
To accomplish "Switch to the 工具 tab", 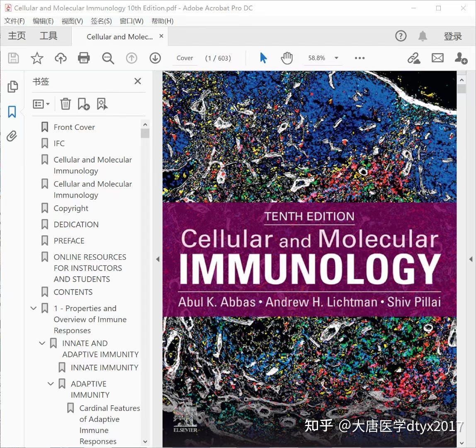I will coord(49,36).
